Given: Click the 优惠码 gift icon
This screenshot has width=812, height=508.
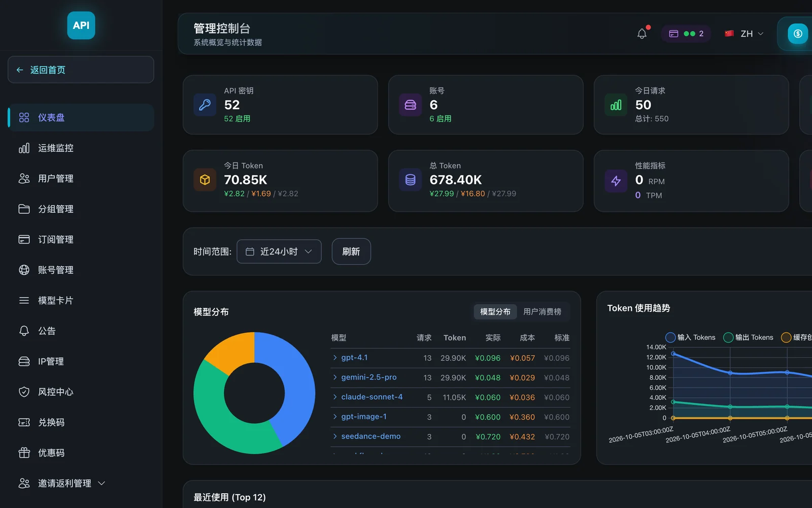Looking at the screenshot, I should (24, 453).
